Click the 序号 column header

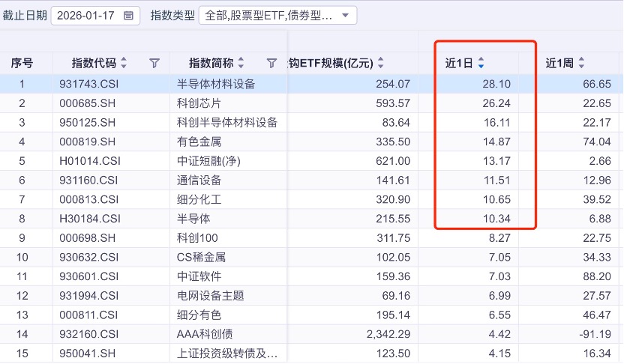[22, 64]
